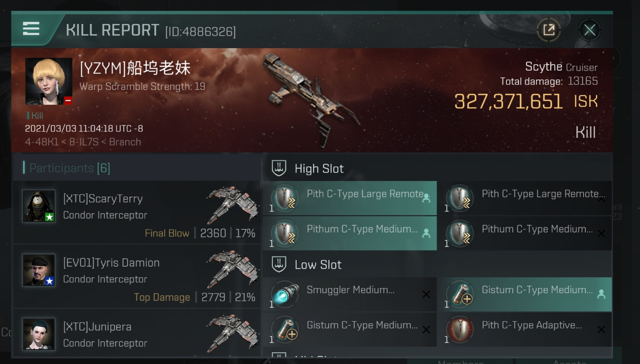
Task: Select the highlighted Pith C-Type Large Remote module
Action: (350, 198)
